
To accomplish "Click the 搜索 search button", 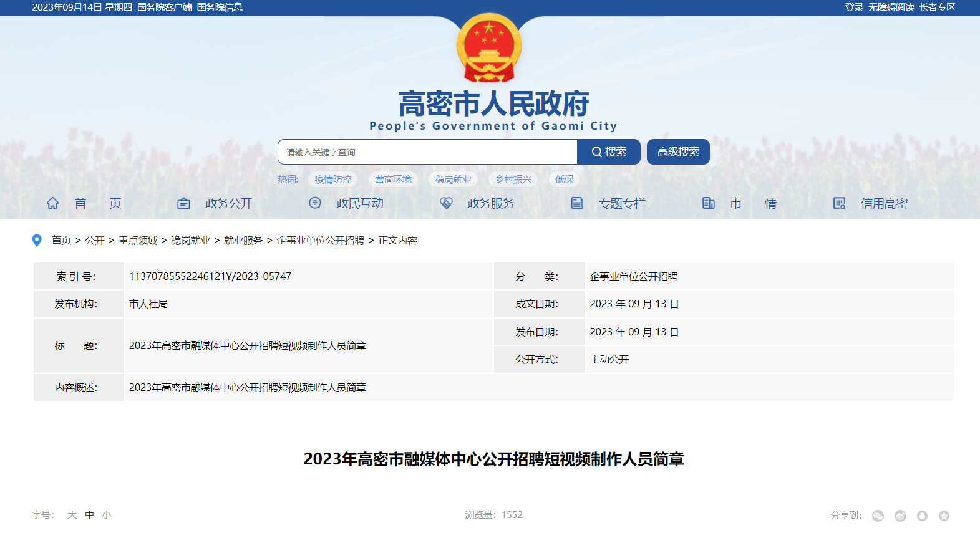I will (609, 152).
